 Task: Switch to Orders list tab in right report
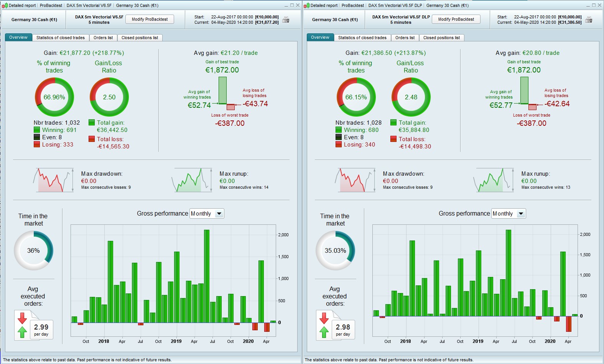(405, 38)
